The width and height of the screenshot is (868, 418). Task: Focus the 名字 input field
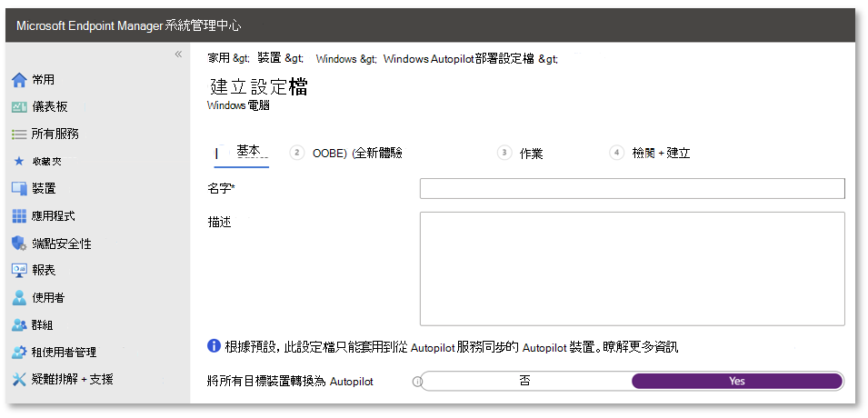(x=633, y=188)
